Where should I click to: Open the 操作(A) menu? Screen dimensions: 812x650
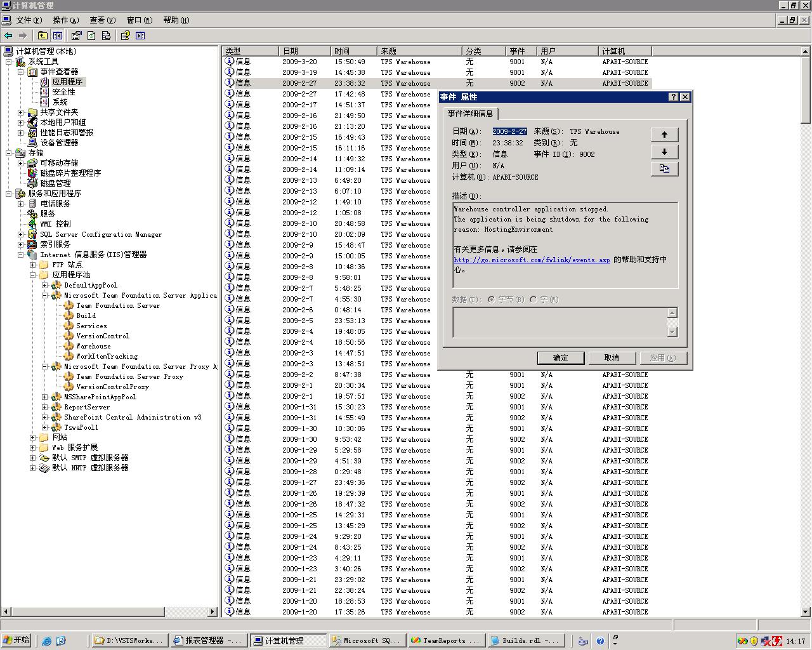[66, 20]
